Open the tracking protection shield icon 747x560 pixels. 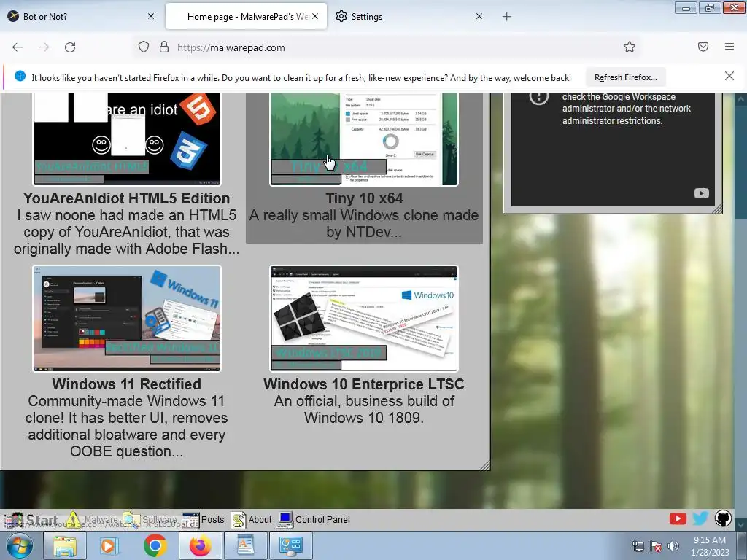(144, 47)
